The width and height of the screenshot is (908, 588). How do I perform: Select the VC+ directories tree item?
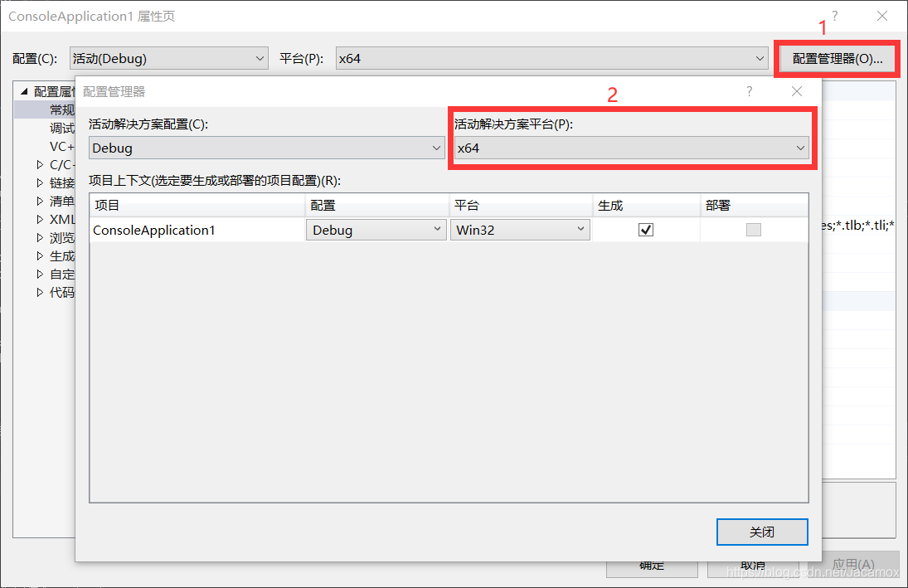[x=62, y=147]
